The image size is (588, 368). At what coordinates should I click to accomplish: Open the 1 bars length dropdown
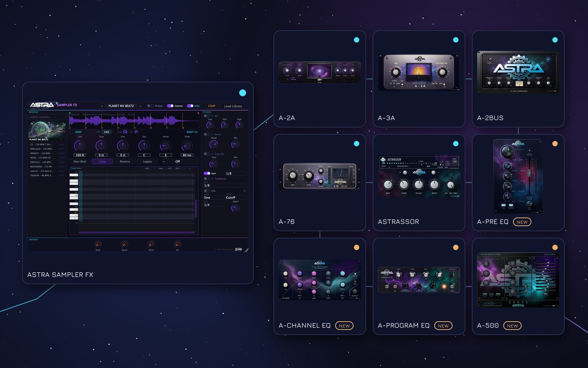click(161, 168)
